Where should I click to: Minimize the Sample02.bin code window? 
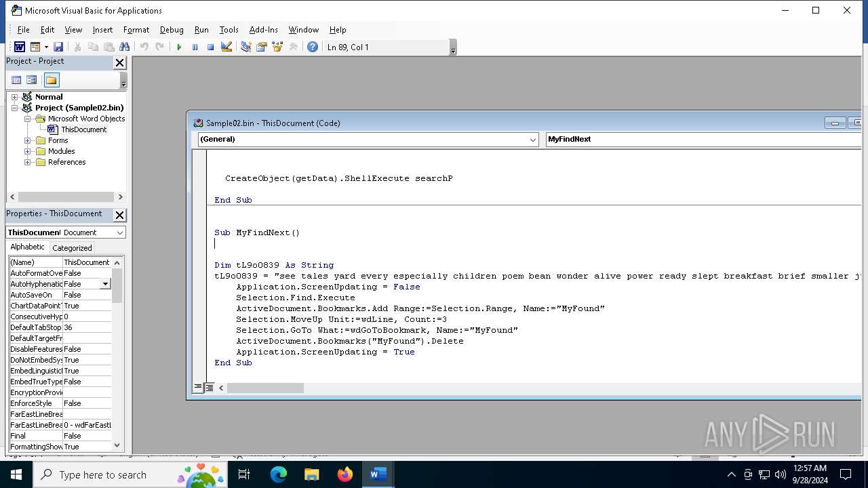(x=835, y=123)
